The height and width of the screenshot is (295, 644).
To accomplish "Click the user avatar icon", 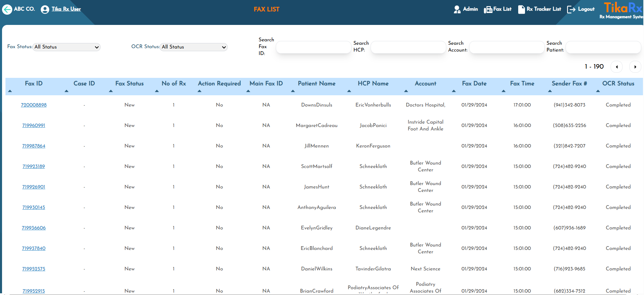I will tap(45, 9).
